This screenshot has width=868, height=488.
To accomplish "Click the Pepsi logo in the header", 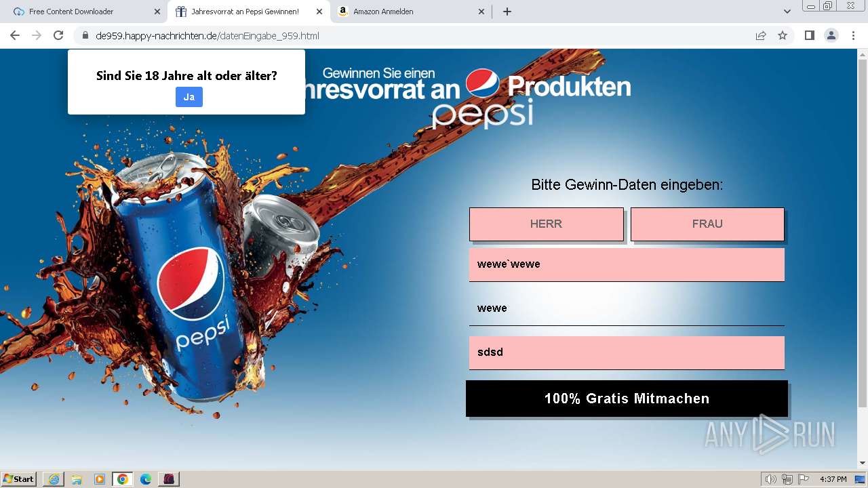I will 483,83.
